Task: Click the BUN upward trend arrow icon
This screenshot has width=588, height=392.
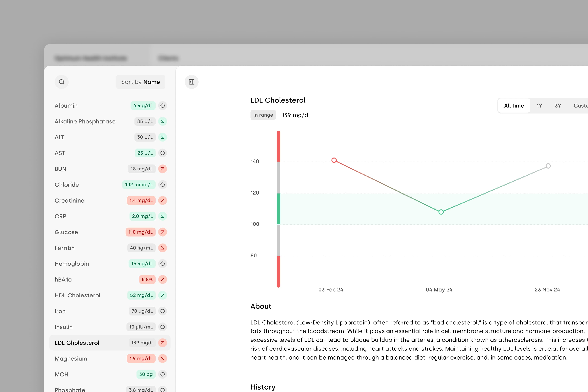Action: pos(162,169)
